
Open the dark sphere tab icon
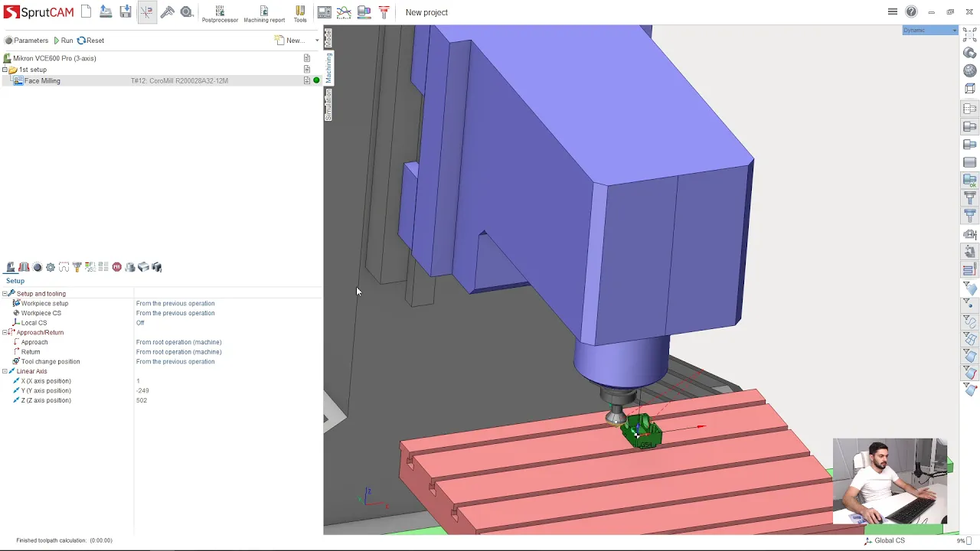(37, 267)
